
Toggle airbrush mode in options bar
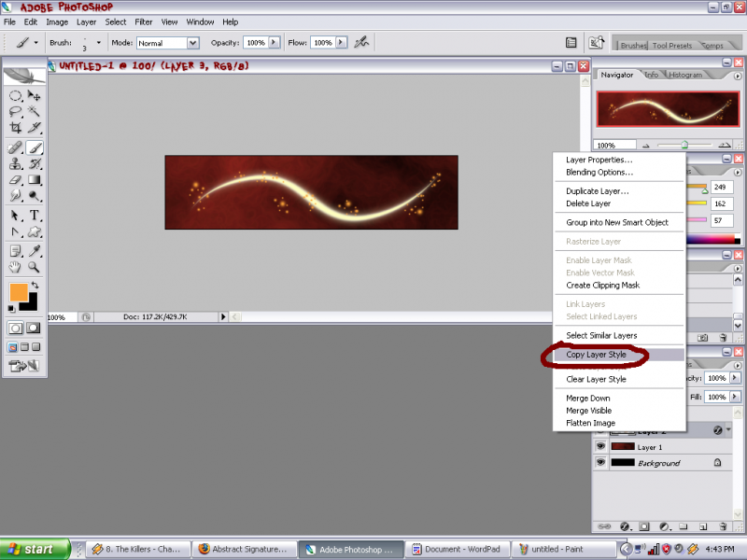pyautogui.click(x=361, y=42)
